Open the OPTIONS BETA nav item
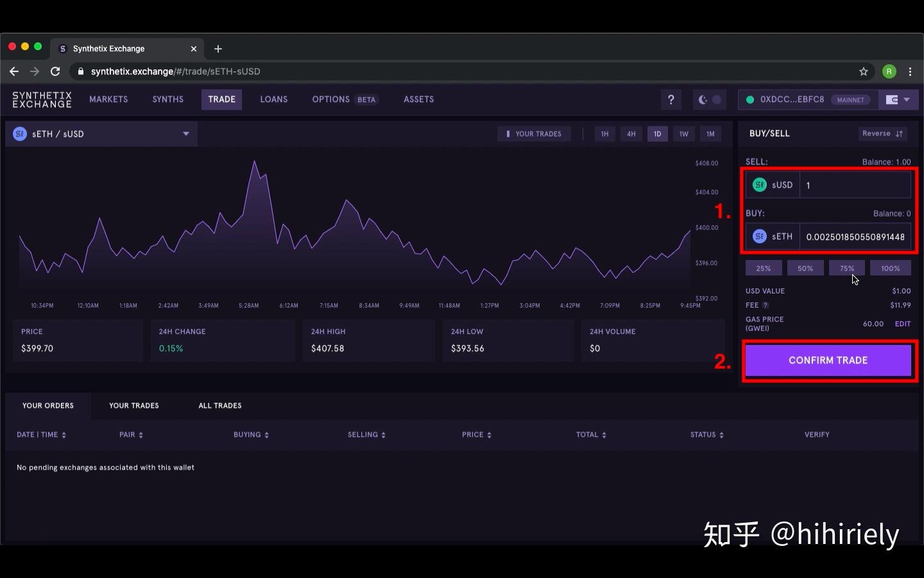Image resolution: width=924 pixels, height=578 pixels. 345,100
